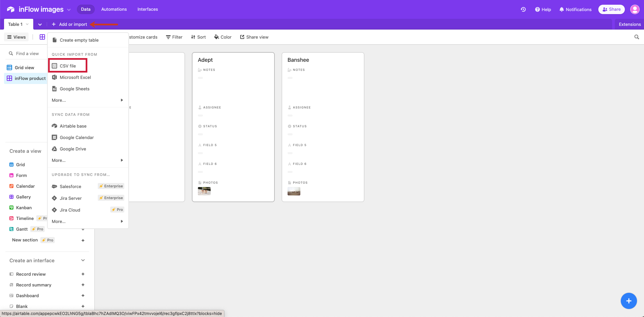Click the Share view button
The width and height of the screenshot is (644, 317).
(254, 37)
